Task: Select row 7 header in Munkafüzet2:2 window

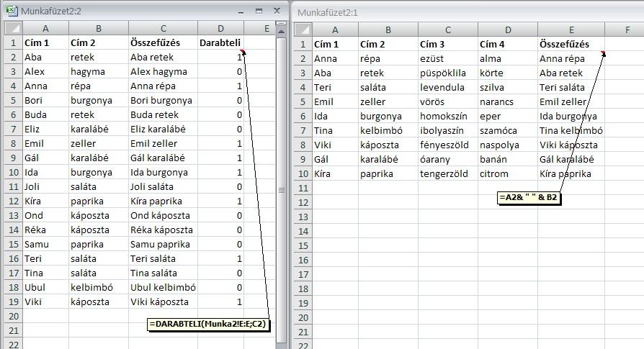Action: point(14,130)
